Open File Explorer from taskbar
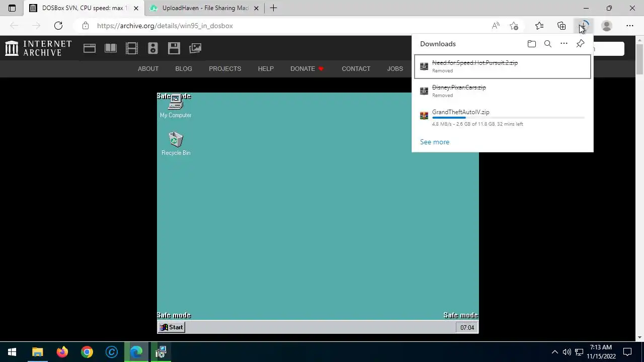The width and height of the screenshot is (644, 362). click(x=38, y=352)
